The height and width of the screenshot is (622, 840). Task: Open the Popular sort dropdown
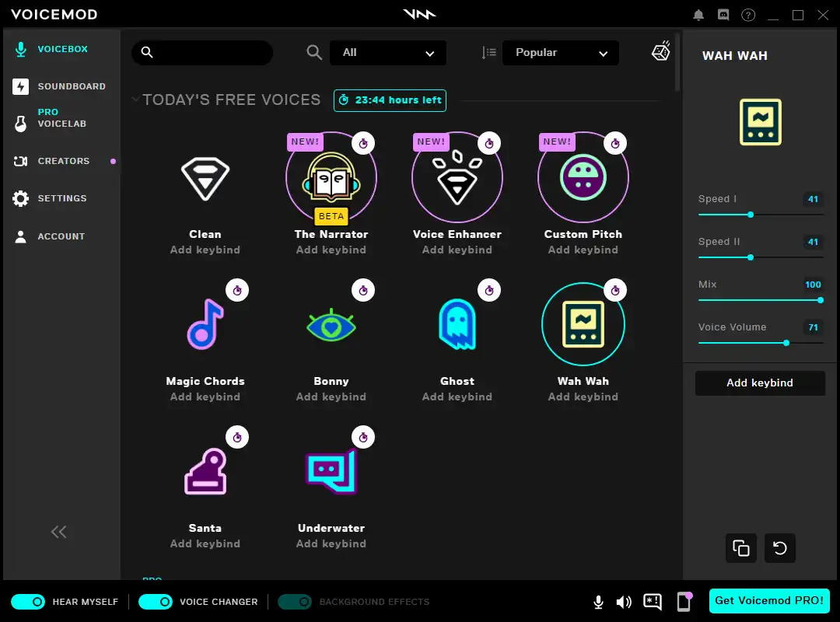(x=560, y=53)
